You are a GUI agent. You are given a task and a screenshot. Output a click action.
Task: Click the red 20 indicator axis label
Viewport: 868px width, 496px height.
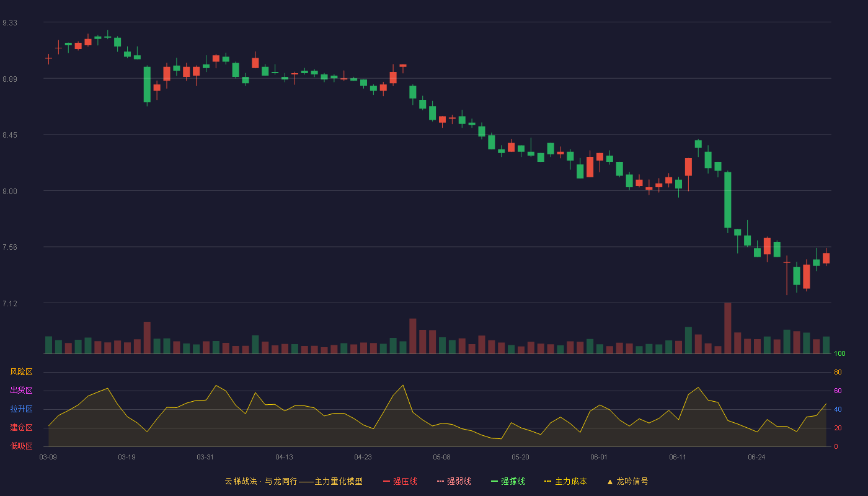pos(838,428)
